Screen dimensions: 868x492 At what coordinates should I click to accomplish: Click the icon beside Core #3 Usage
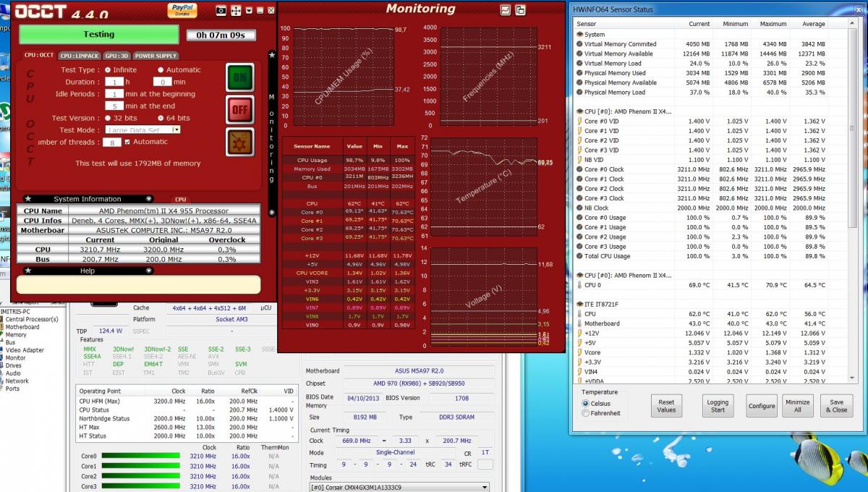[579, 246]
